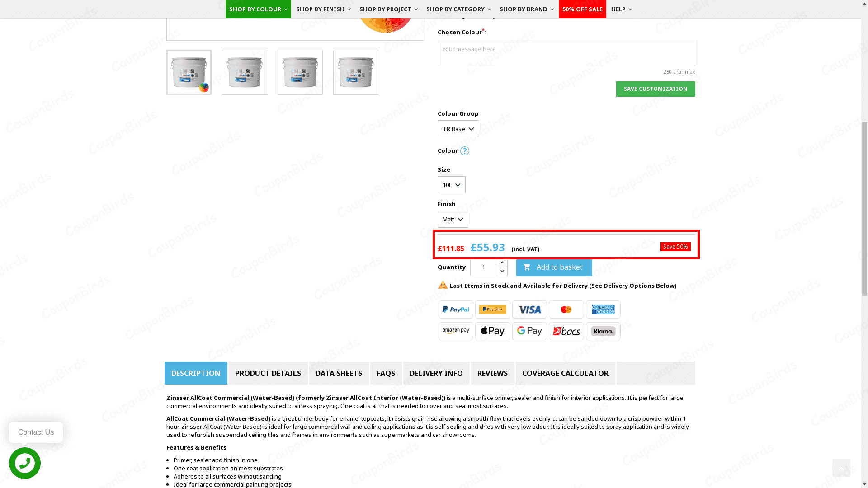Image resolution: width=868 pixels, height=488 pixels.
Task: Open the Matt finish dropdown
Action: point(453,219)
